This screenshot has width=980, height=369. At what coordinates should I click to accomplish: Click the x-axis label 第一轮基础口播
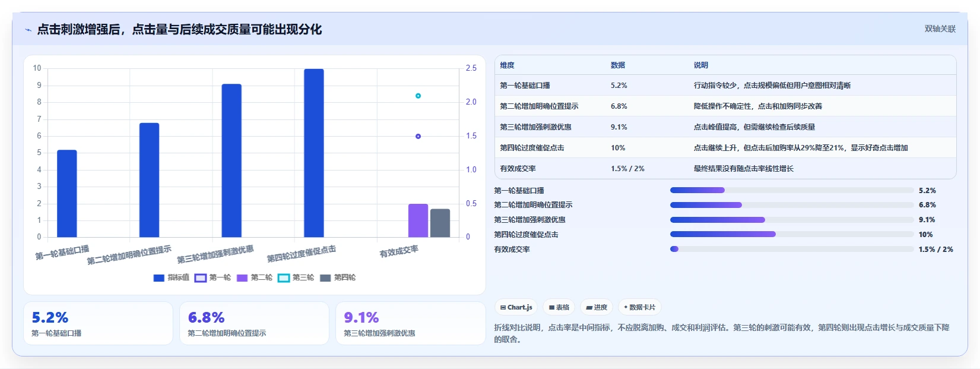[62, 253]
